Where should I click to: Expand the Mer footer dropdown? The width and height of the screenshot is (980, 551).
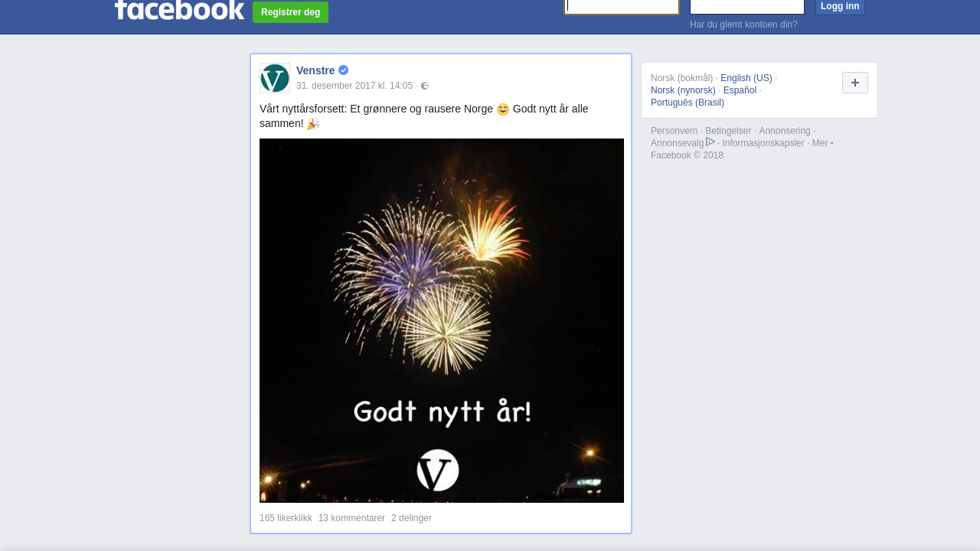coord(823,143)
